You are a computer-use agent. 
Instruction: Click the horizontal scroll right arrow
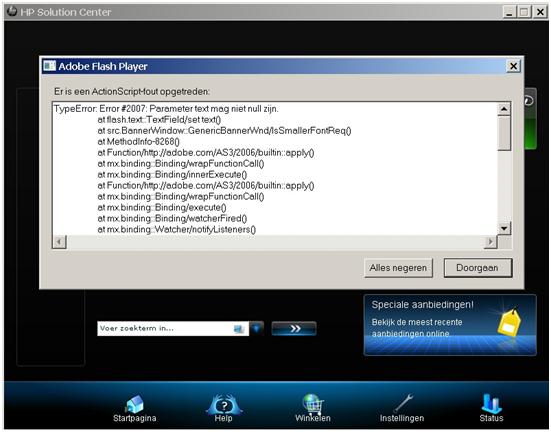coord(491,242)
